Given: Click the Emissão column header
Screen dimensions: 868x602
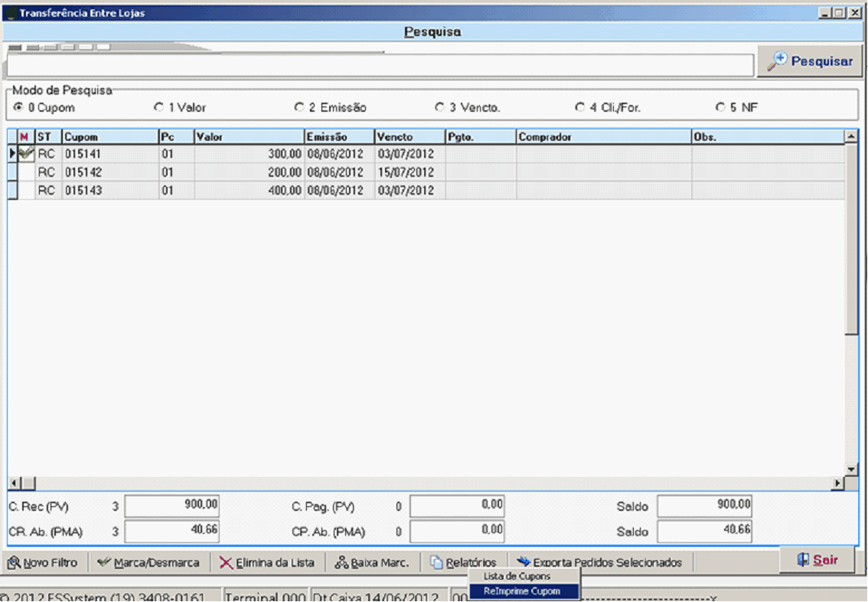Looking at the screenshot, I should (x=339, y=137).
